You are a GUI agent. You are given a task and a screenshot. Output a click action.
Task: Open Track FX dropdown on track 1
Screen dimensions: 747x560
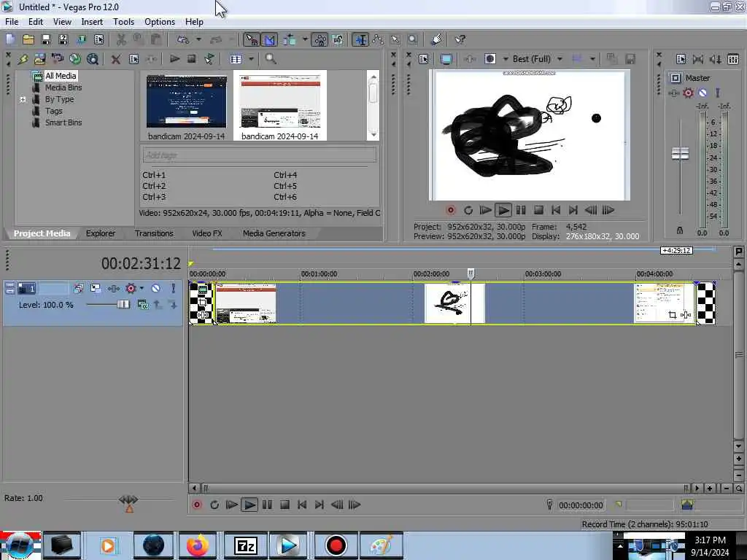pos(142,288)
